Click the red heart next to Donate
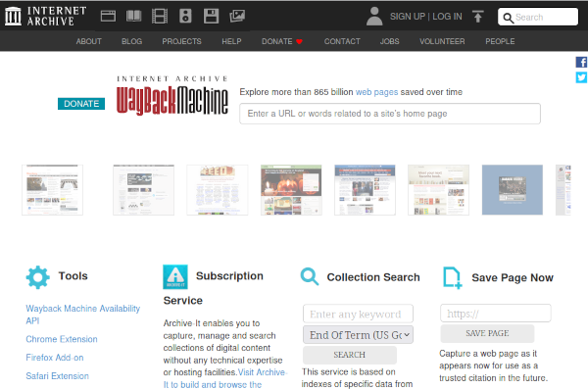 pos(299,41)
